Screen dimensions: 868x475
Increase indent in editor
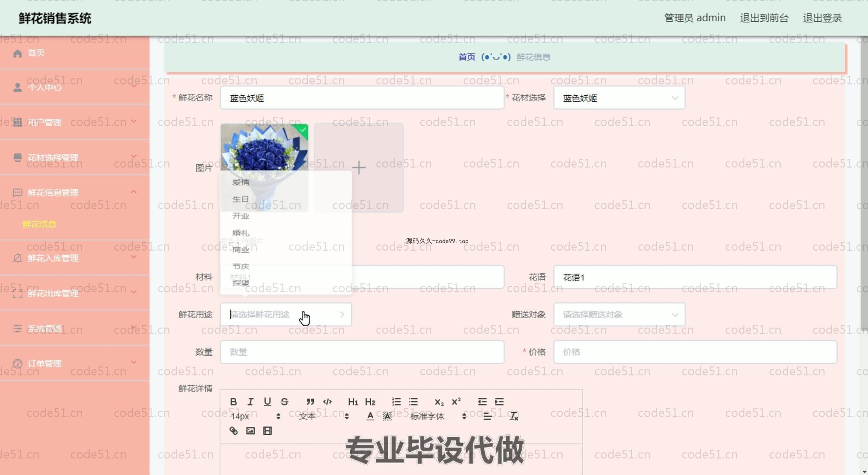(x=499, y=401)
